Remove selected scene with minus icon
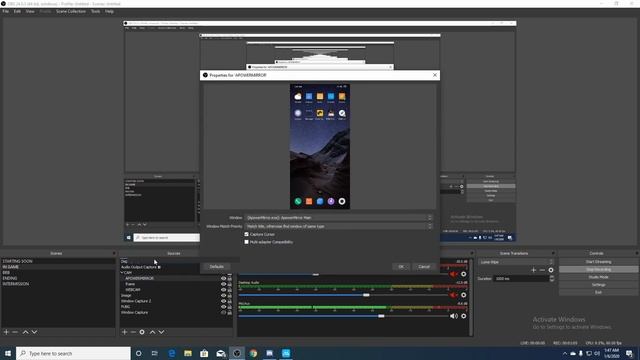The width and height of the screenshot is (640, 360). [x=15, y=332]
